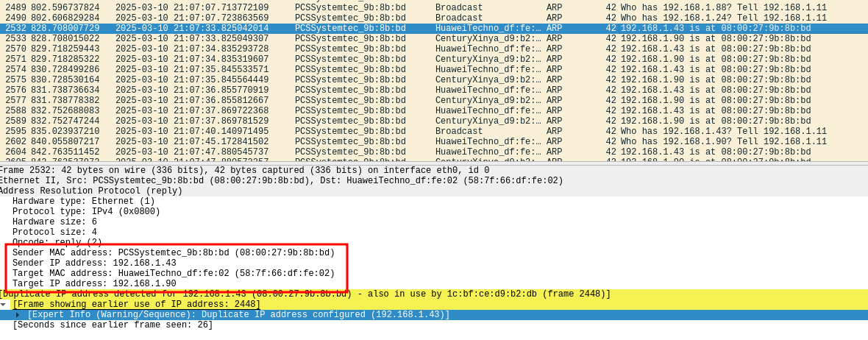Open frame link 'earlier use of IP address: 2448'
The height and width of the screenshot is (340, 868).
[x=137, y=305]
